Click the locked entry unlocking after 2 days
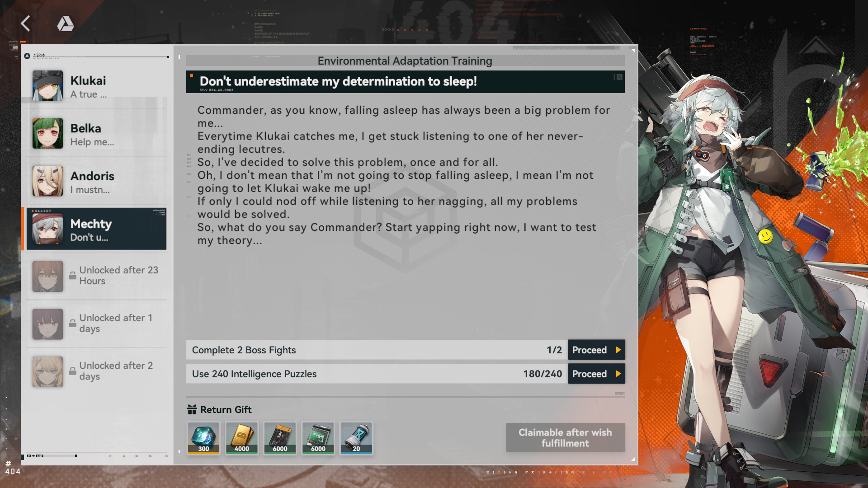Image resolution: width=868 pixels, height=488 pixels. click(x=97, y=372)
